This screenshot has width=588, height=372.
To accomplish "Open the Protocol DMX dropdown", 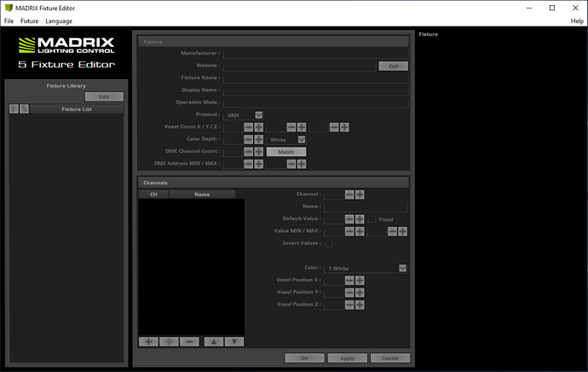I will pos(259,115).
